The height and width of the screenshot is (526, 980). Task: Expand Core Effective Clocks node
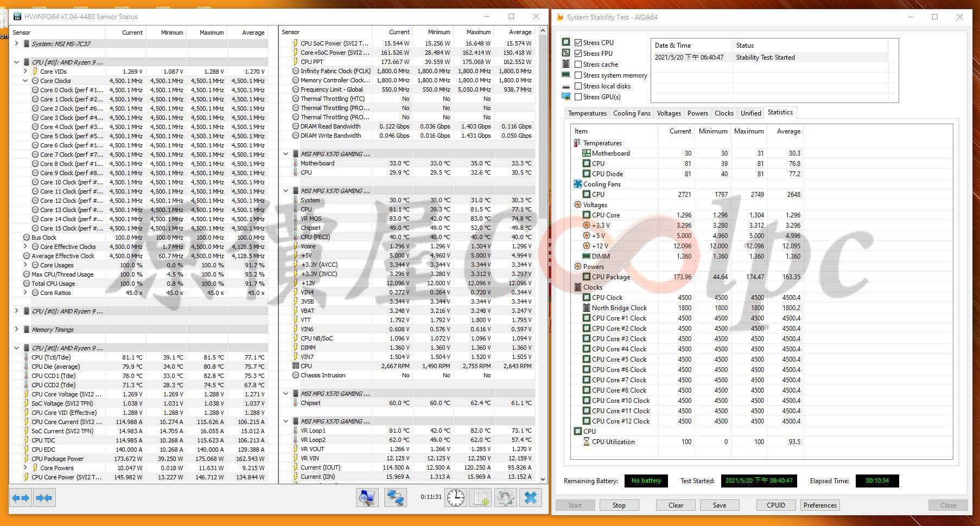(25, 247)
